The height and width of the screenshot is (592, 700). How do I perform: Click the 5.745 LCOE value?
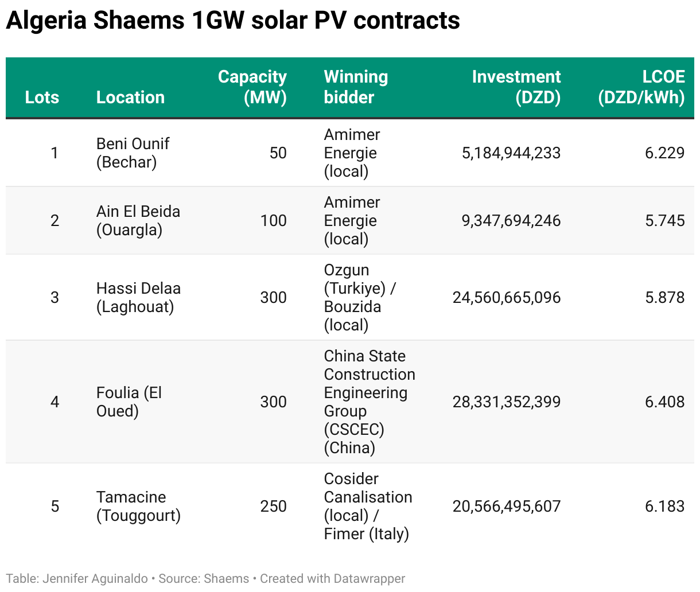[x=664, y=221]
